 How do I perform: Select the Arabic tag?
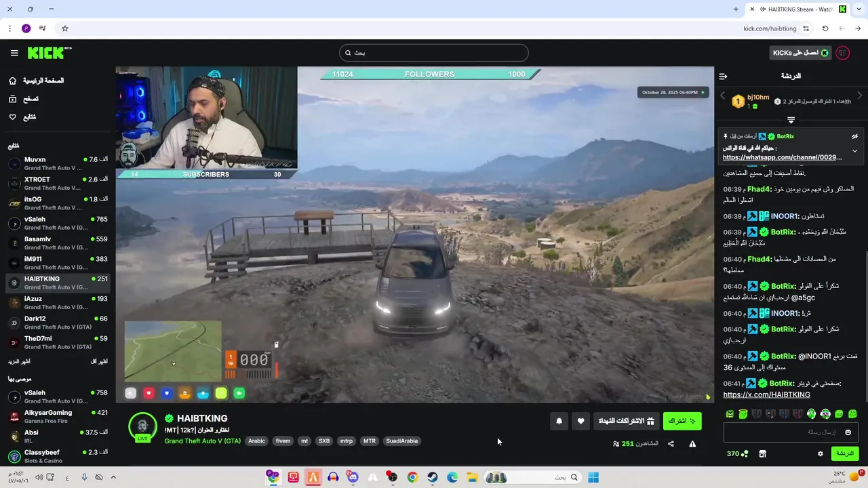click(257, 441)
